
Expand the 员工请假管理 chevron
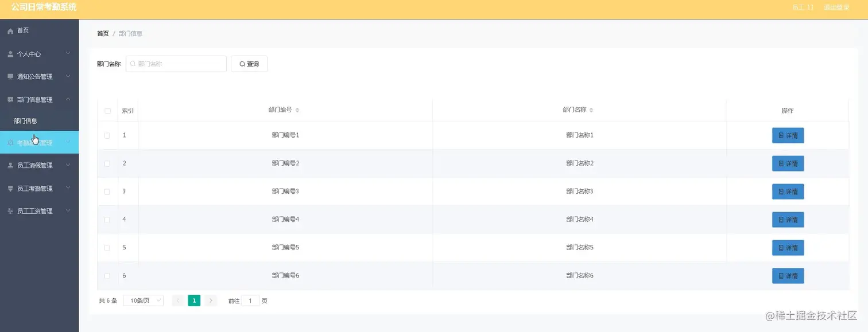coord(68,165)
